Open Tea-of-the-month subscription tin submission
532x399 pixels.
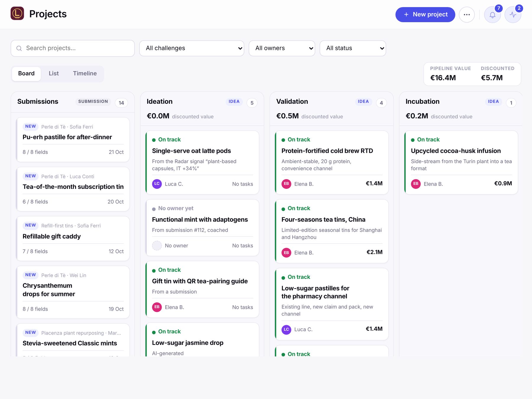click(x=73, y=189)
